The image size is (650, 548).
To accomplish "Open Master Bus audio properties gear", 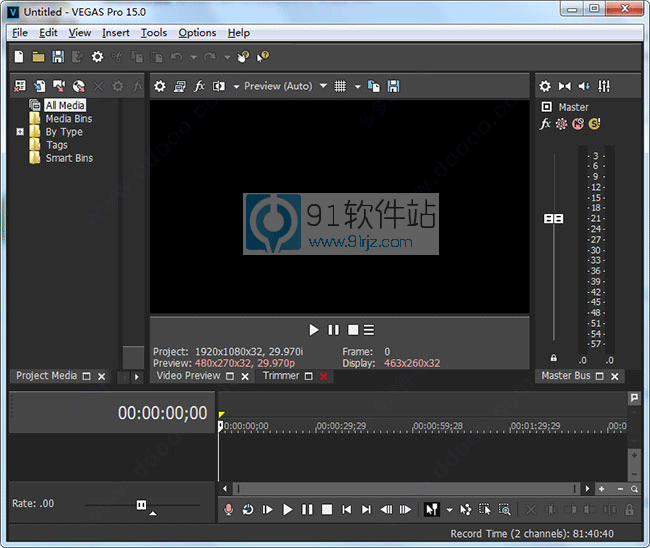I will coord(545,86).
